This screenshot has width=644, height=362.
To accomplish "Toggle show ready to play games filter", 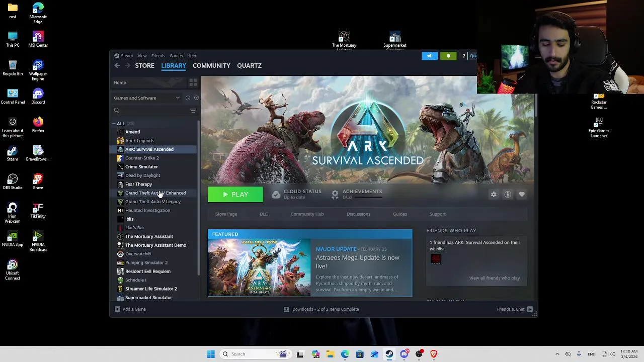I will coord(196,98).
